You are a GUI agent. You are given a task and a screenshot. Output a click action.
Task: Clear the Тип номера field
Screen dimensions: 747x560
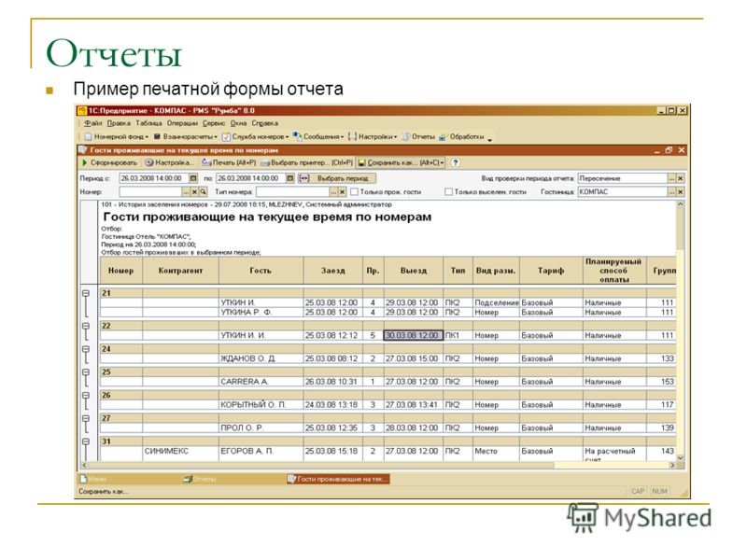click(x=342, y=192)
